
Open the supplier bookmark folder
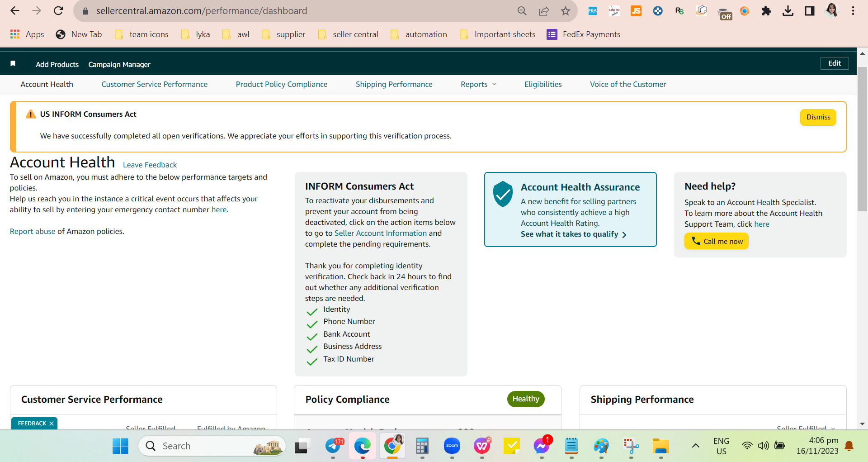click(x=283, y=34)
